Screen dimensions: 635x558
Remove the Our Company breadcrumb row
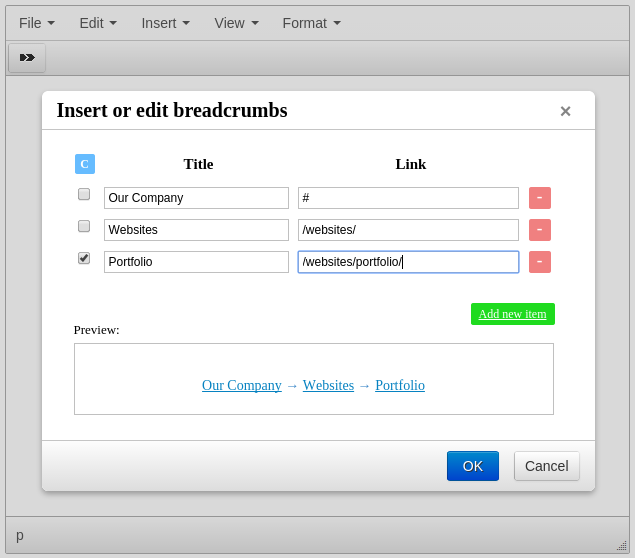pos(539,198)
